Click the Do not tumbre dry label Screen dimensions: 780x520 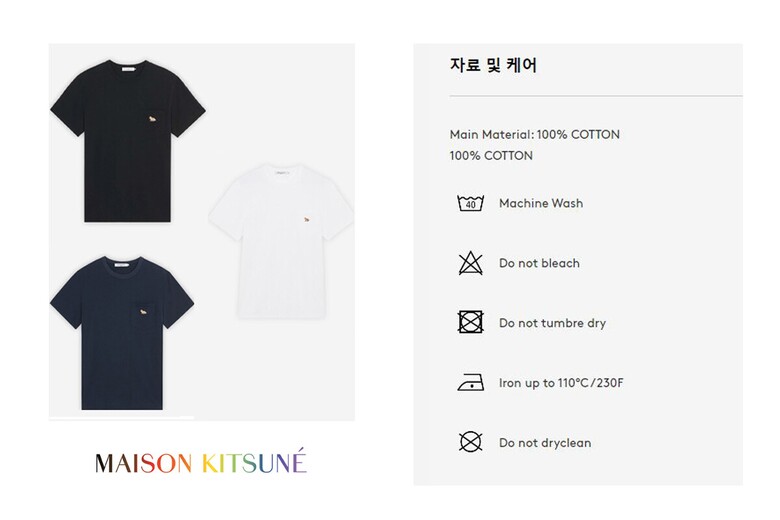tap(552, 323)
